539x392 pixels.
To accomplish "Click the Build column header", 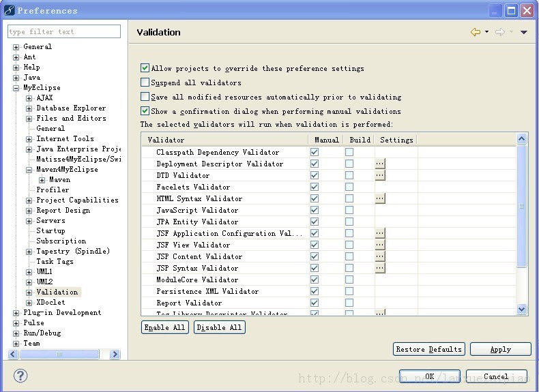I will 360,140.
